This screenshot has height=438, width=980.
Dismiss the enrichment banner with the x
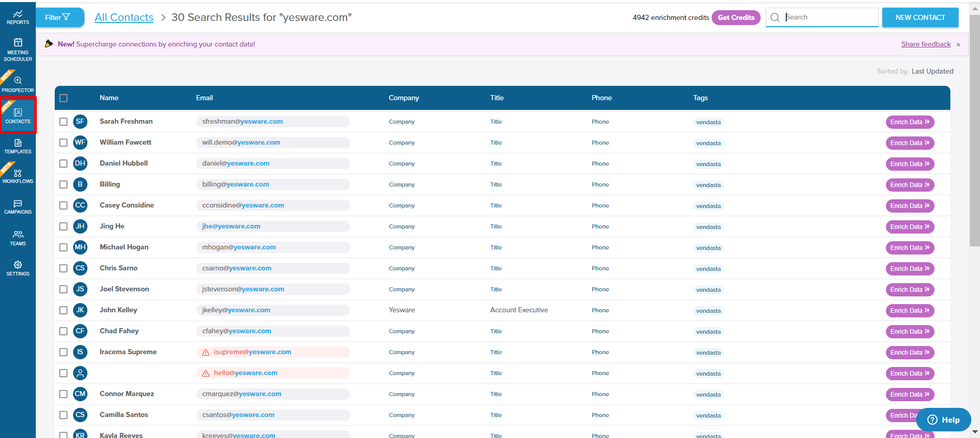pos(959,44)
